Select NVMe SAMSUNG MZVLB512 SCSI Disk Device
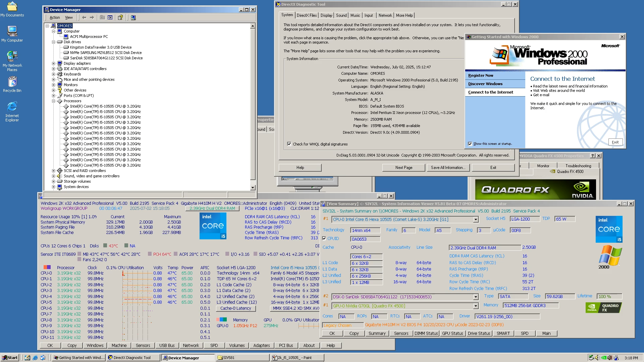 pos(106,53)
